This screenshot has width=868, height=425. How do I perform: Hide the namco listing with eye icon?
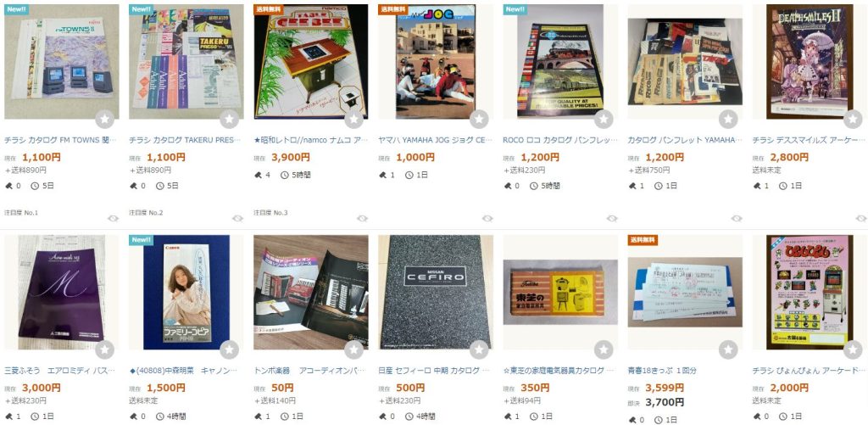[363, 218]
